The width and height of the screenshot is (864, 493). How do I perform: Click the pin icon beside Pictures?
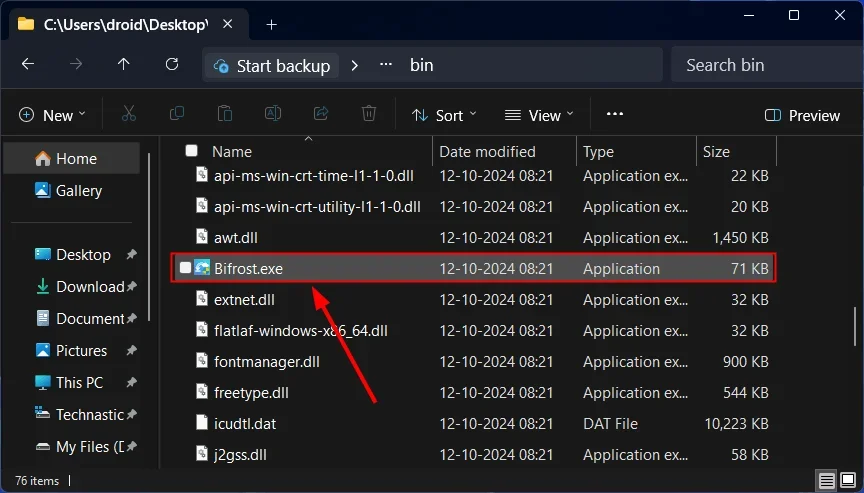tap(131, 351)
